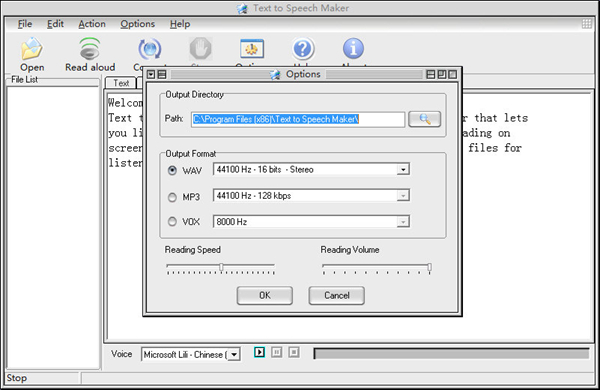The height and width of the screenshot is (390, 600).
Task: Click the About info icon
Action: click(353, 49)
